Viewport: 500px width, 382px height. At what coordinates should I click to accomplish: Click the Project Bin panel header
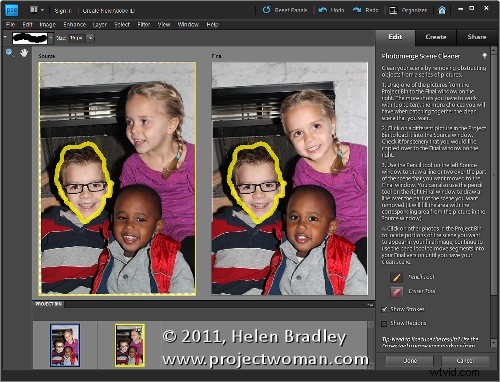(x=49, y=304)
